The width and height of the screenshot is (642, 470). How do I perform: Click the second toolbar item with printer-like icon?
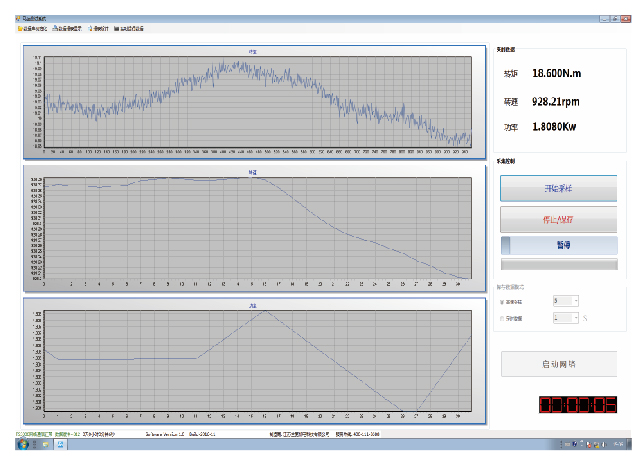(67, 29)
